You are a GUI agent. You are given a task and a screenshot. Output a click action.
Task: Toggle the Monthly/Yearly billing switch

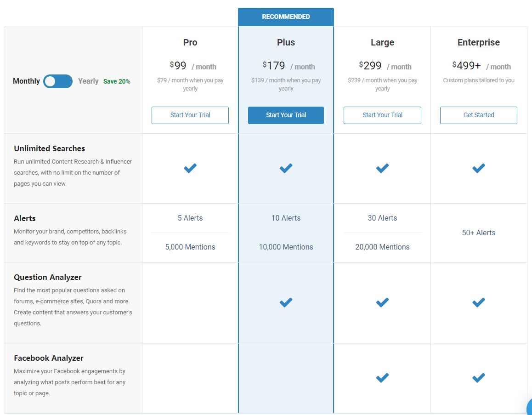pyautogui.click(x=58, y=81)
